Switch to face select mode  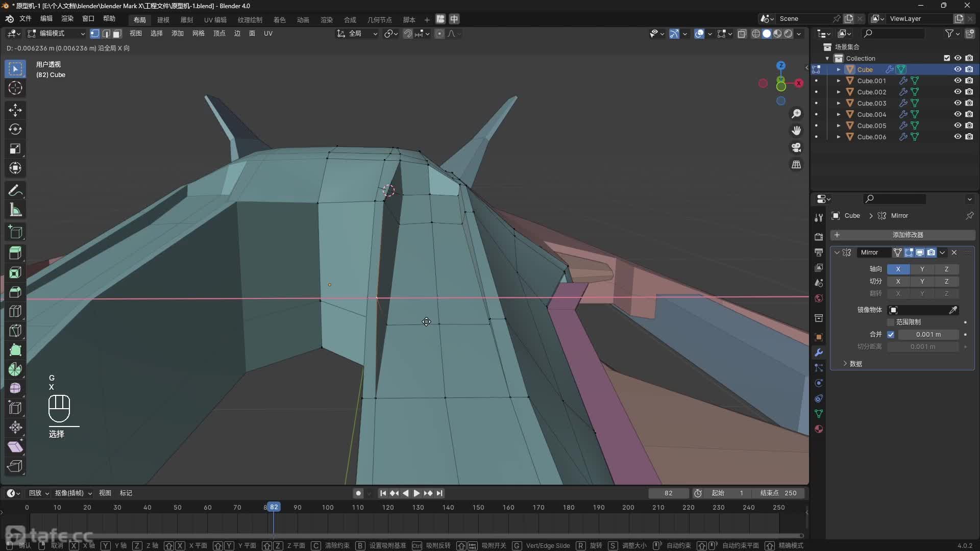pyautogui.click(x=117, y=34)
